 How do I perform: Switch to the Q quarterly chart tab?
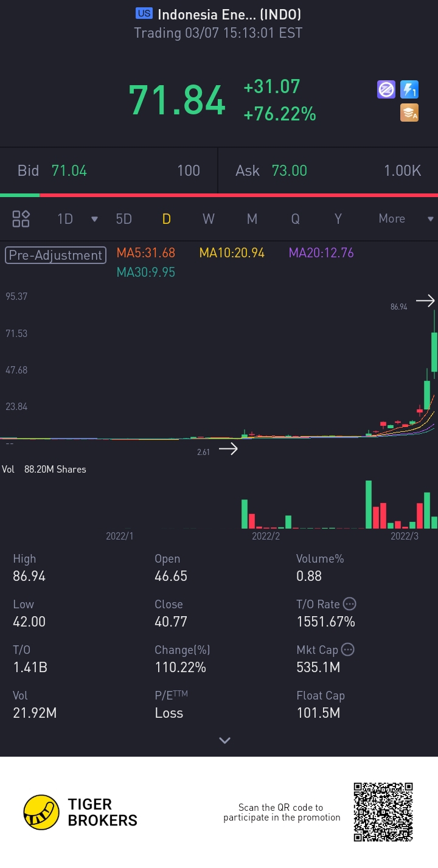295,219
